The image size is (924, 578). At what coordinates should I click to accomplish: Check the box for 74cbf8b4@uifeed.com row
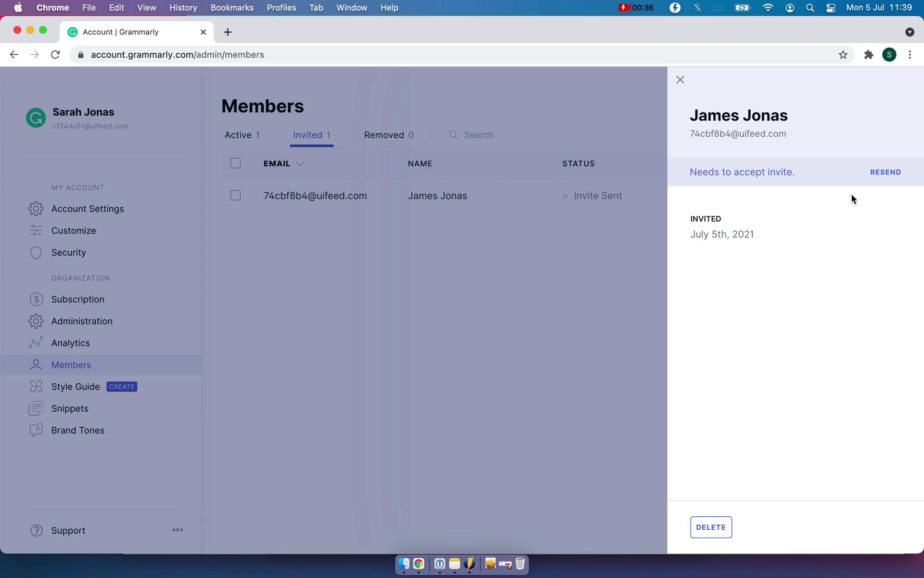pos(235,196)
